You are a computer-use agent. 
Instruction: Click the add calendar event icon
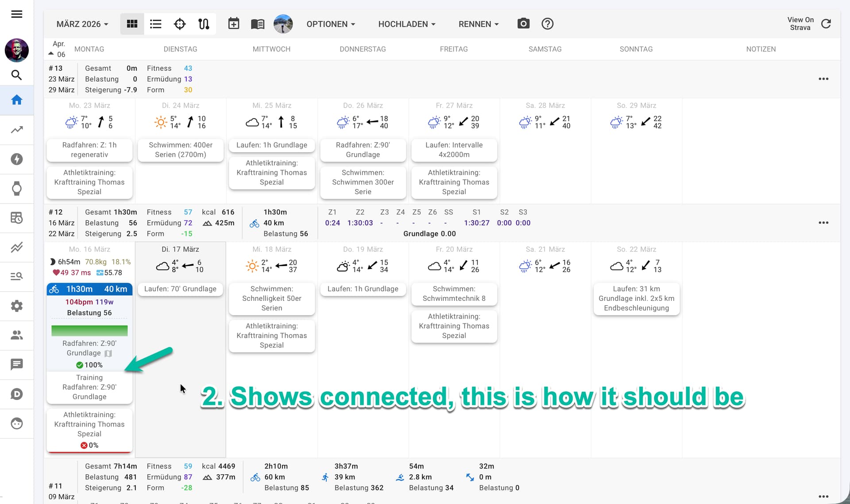[x=233, y=24]
